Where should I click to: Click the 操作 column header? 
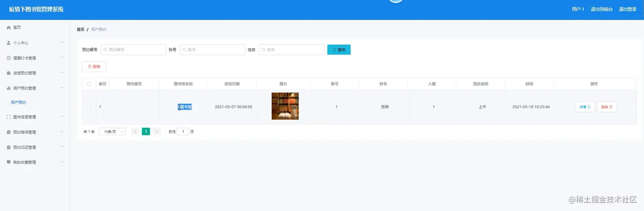point(594,84)
